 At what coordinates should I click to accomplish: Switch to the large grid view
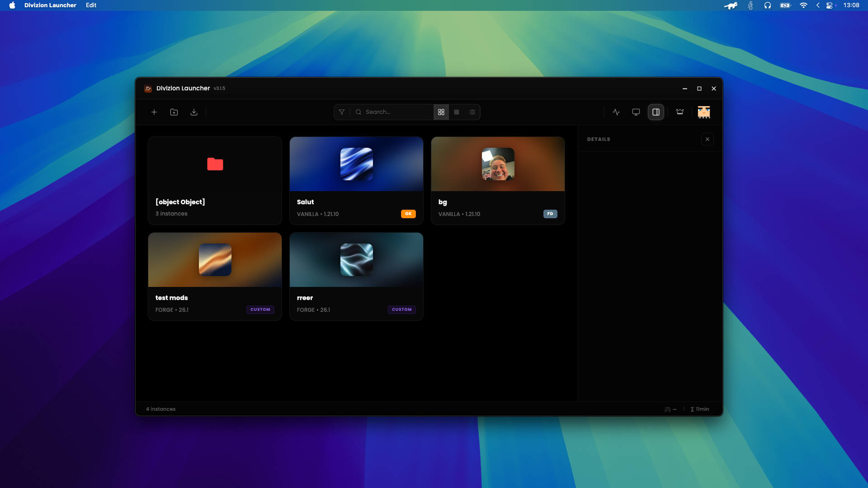click(x=441, y=112)
